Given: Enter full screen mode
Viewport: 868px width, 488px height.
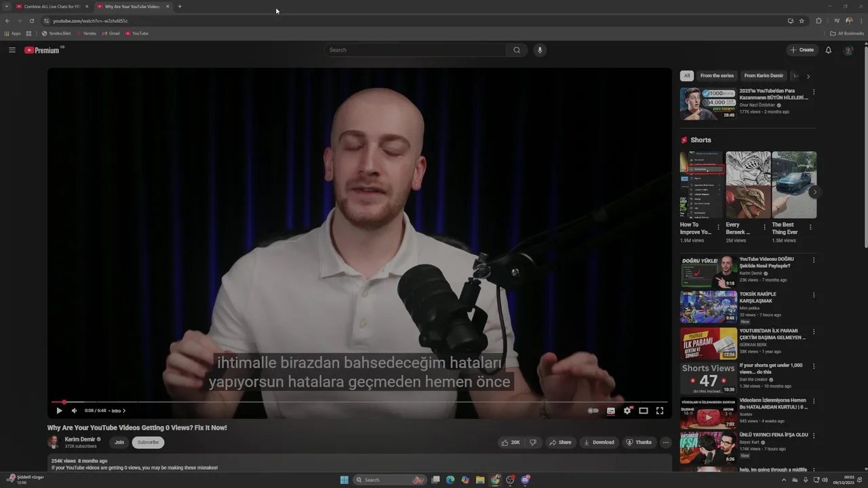Looking at the screenshot, I should point(660,411).
